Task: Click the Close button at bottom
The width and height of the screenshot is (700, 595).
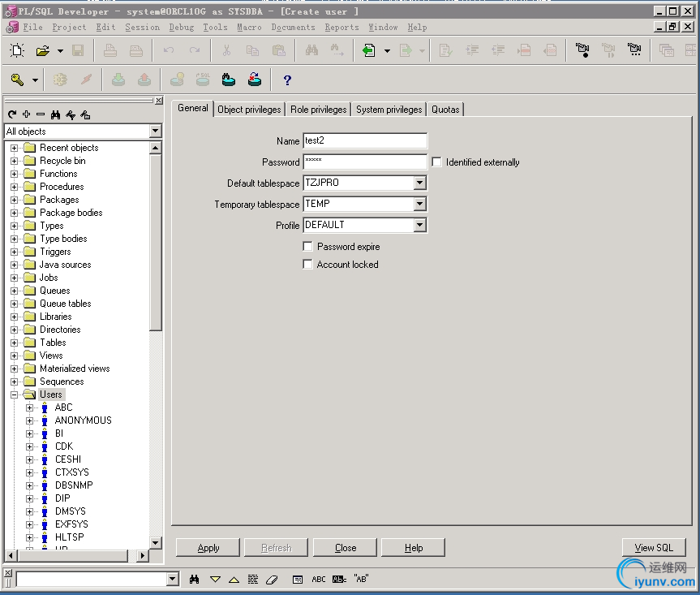Action: pyautogui.click(x=345, y=548)
